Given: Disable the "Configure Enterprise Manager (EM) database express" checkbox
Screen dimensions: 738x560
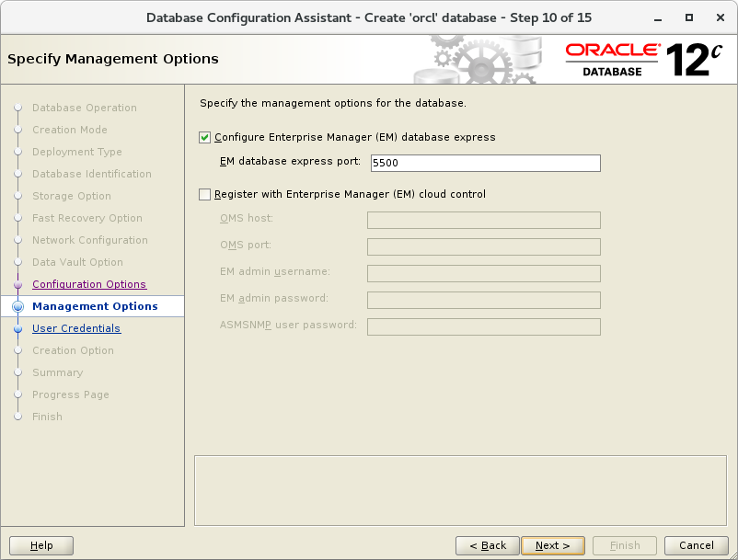Looking at the screenshot, I should coord(204,138).
